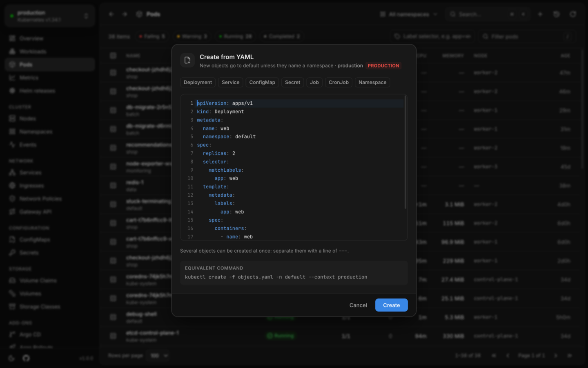This screenshot has height=368, width=588.
Task: Open the history clock icon next to refresh
Action: click(557, 14)
